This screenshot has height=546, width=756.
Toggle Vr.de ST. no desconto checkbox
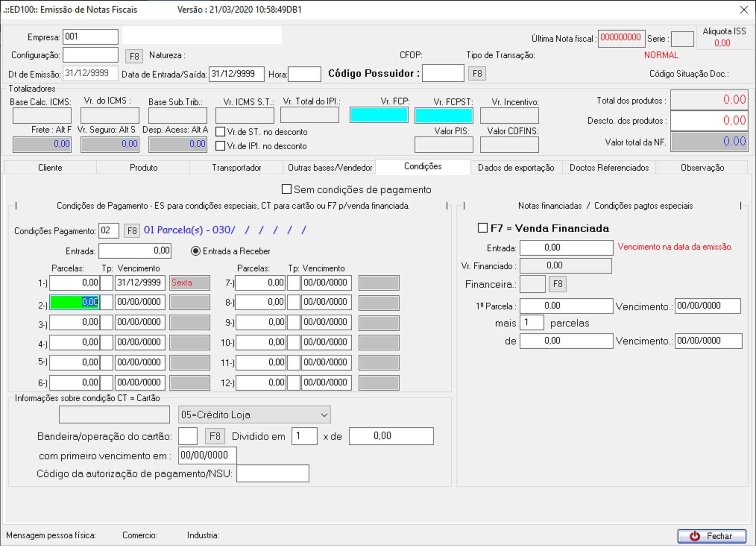(x=220, y=132)
